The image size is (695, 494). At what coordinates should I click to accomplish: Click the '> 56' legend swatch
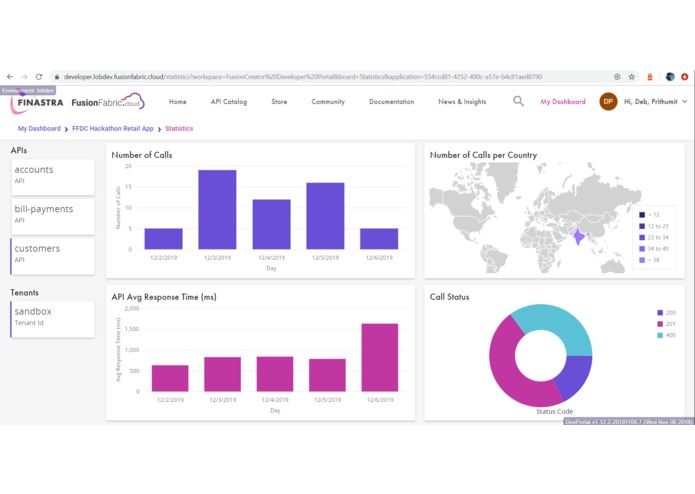coord(642,260)
